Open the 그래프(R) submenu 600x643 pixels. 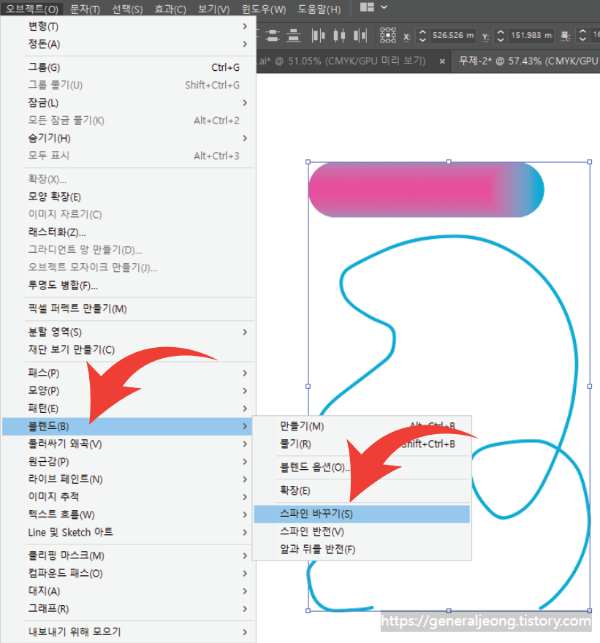click(129, 609)
